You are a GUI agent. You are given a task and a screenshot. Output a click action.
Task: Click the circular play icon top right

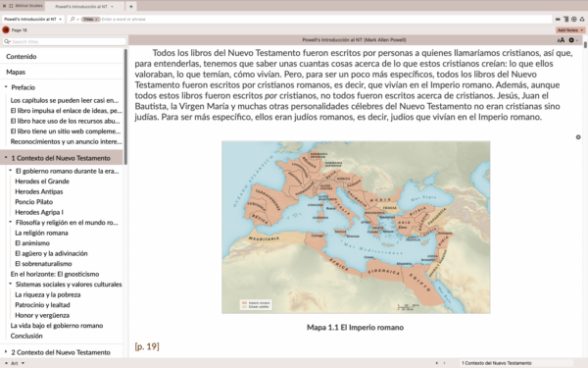tap(573, 20)
